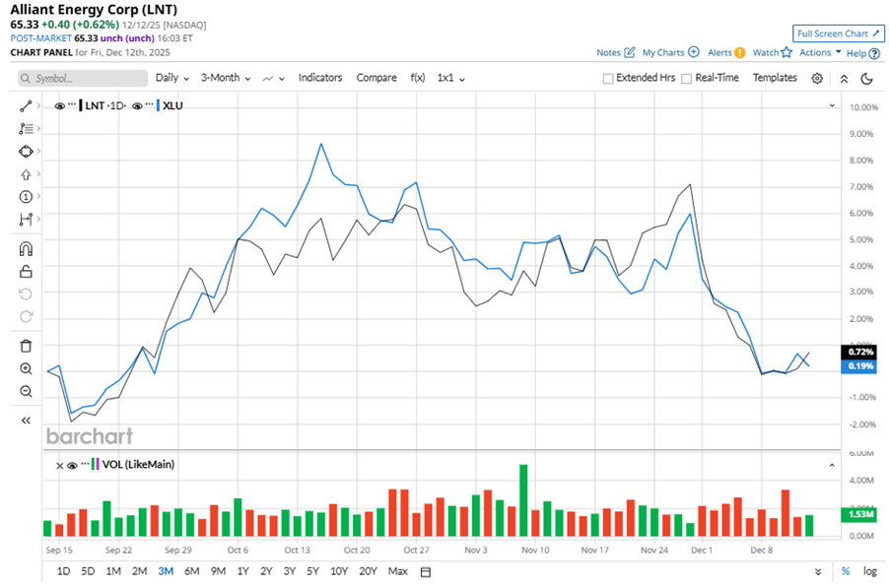Zoom in on the chart
The width and height of the screenshot is (889, 588).
pyautogui.click(x=26, y=368)
